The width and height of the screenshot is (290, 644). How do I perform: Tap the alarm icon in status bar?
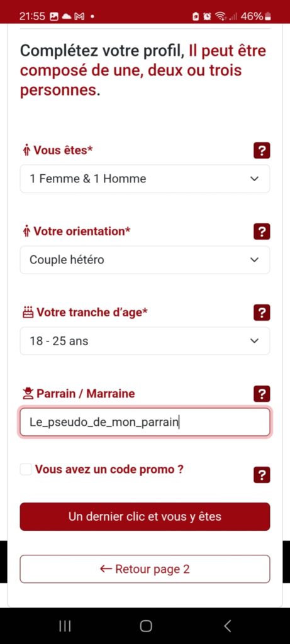point(208,16)
